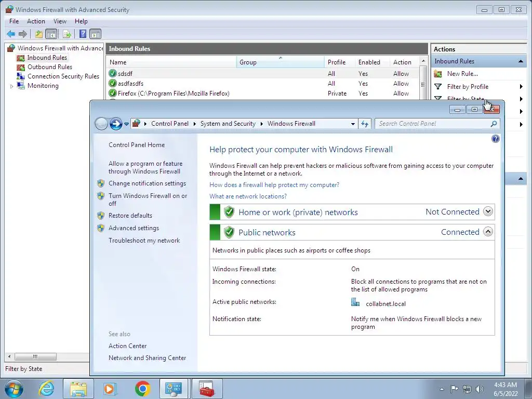Select the asdfasdfs inbound rule
532x399 pixels.
click(x=263, y=84)
